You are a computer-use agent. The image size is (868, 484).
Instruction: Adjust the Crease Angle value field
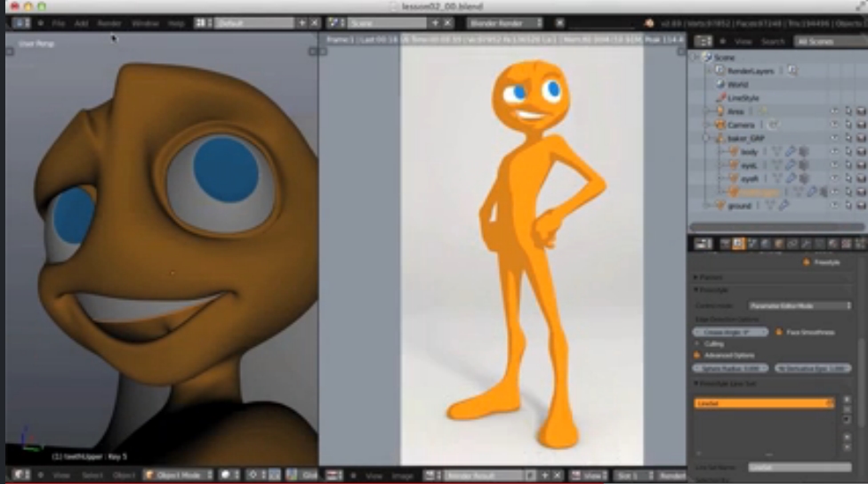[x=730, y=332]
